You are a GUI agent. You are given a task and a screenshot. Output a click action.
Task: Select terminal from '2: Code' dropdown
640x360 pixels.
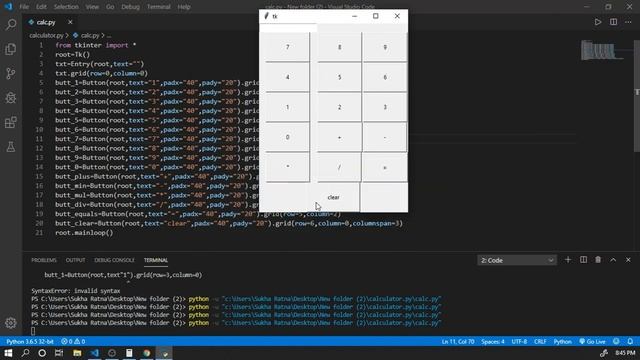[x=517, y=260]
